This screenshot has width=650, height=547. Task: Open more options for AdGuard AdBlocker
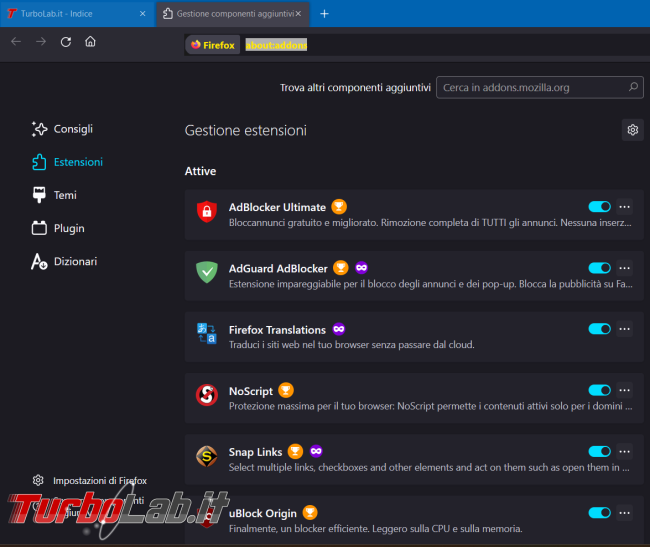(625, 268)
